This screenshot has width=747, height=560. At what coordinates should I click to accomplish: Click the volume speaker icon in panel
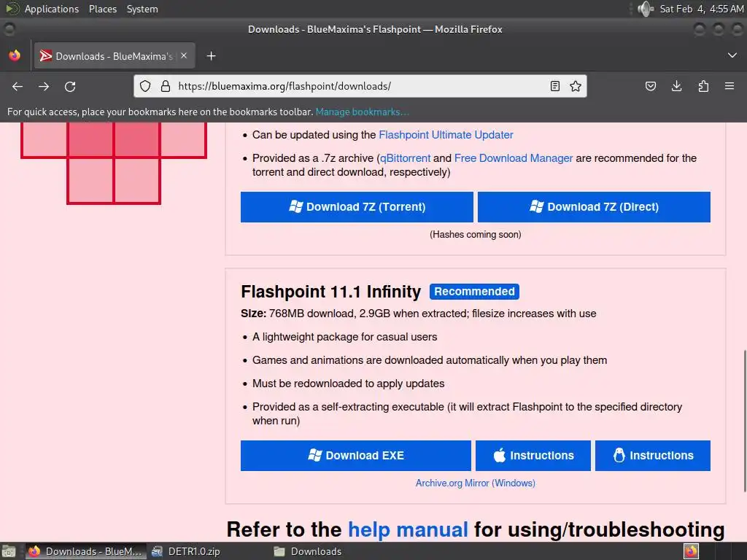[x=646, y=9]
